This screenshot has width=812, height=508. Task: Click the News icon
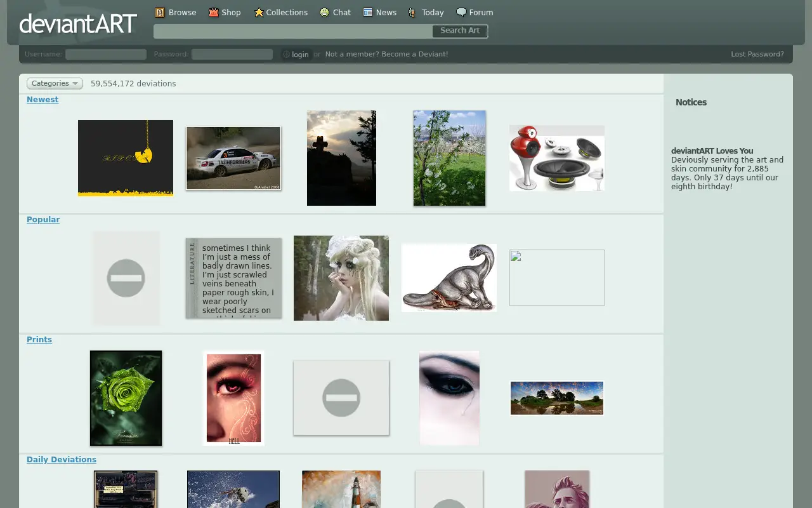pyautogui.click(x=368, y=12)
